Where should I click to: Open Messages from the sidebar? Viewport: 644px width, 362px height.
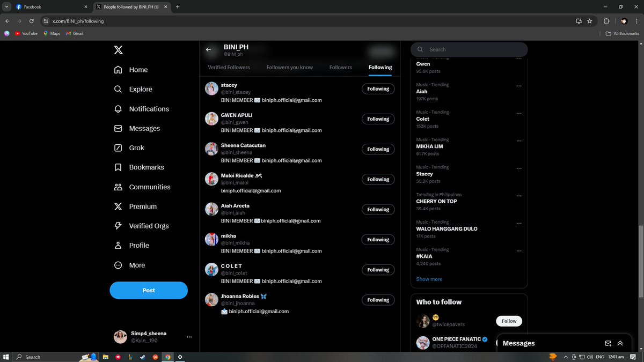(x=137, y=129)
